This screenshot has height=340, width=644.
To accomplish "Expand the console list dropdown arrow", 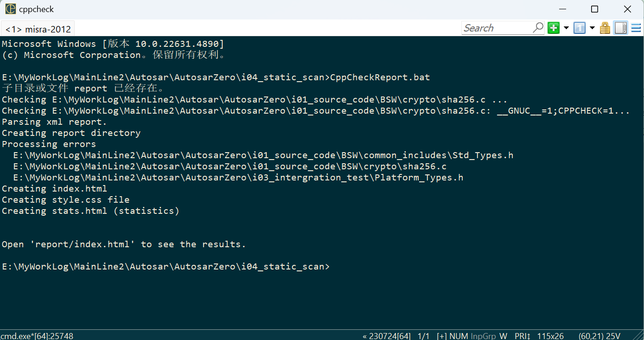I will (592, 28).
